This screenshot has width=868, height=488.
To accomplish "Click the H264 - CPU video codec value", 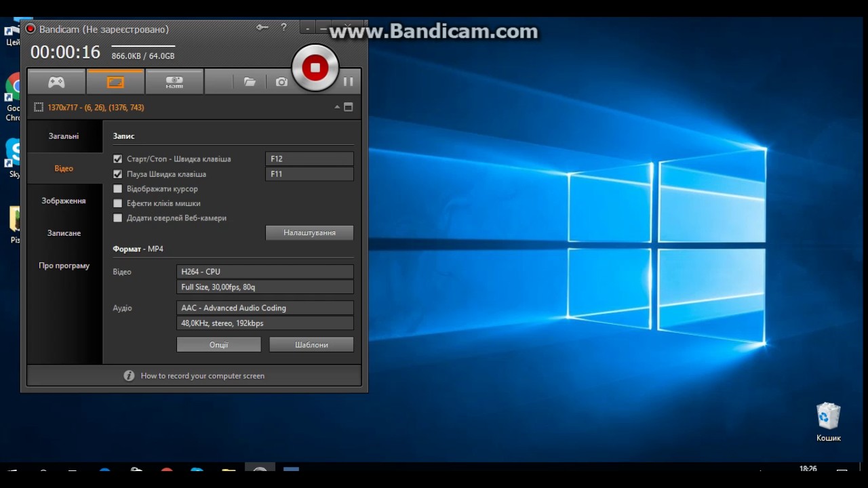I will [x=264, y=272].
